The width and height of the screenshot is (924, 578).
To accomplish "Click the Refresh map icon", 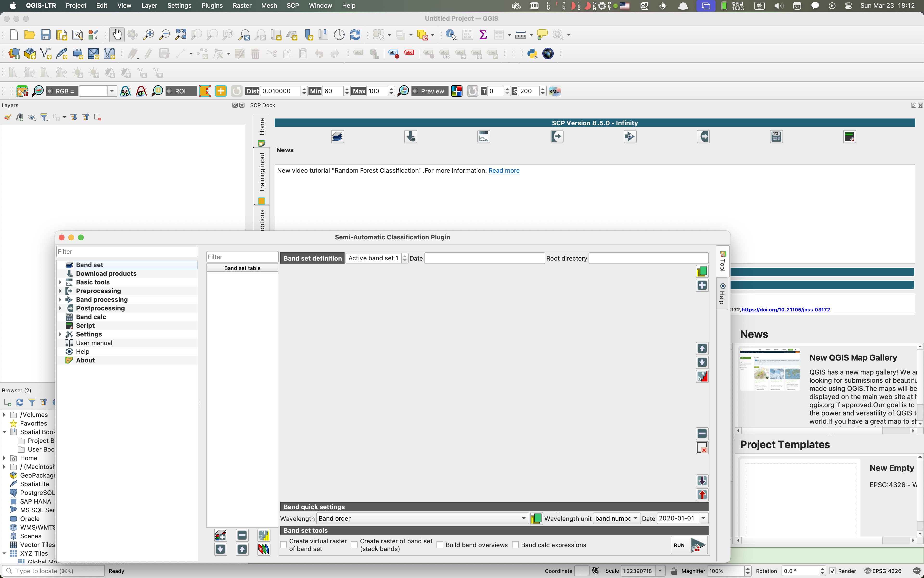I will (x=355, y=35).
